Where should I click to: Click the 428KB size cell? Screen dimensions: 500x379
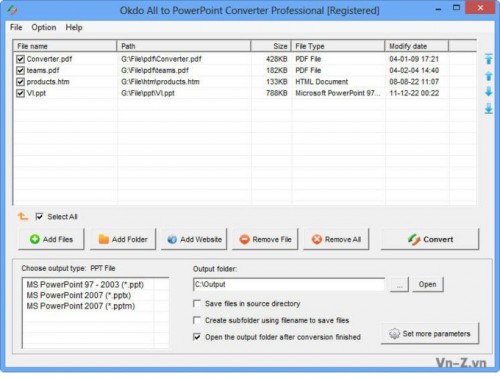tap(277, 59)
